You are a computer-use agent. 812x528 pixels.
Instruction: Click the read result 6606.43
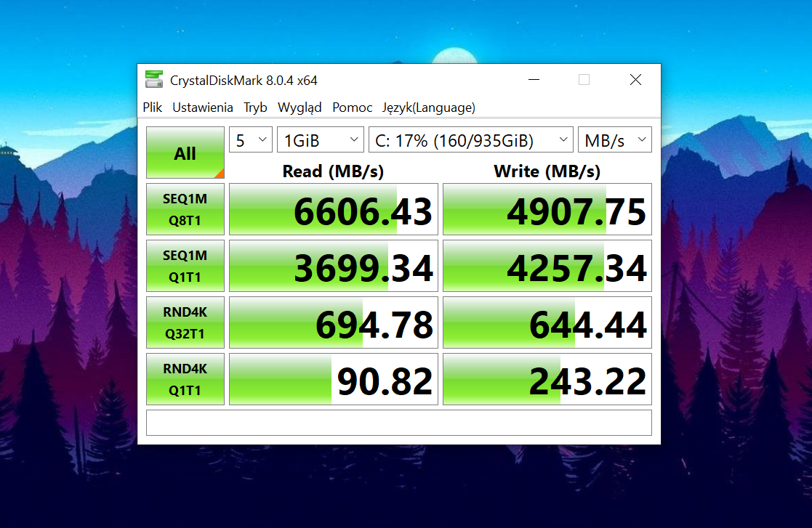(x=334, y=209)
